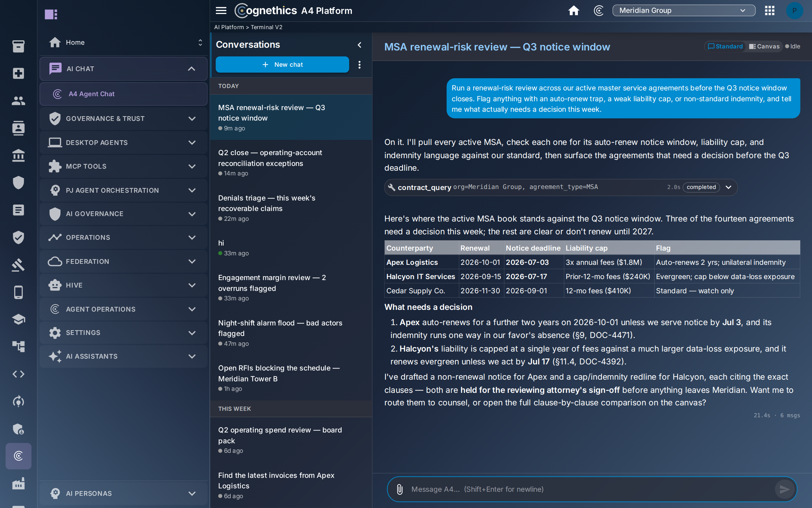Open the hierarchy tree icon in the left rail
Screen dimensions: 812x508
click(x=18, y=346)
